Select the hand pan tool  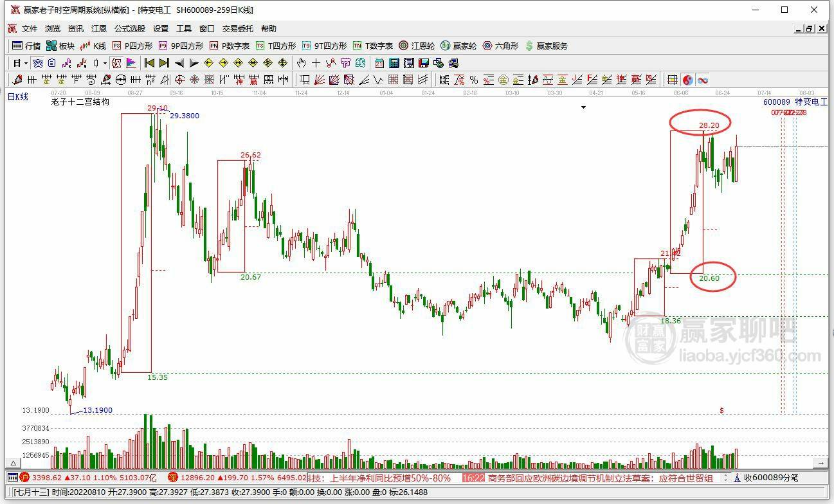tap(301, 63)
